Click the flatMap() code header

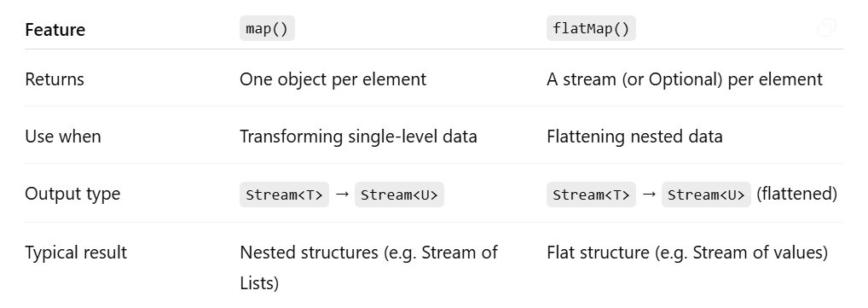click(591, 28)
